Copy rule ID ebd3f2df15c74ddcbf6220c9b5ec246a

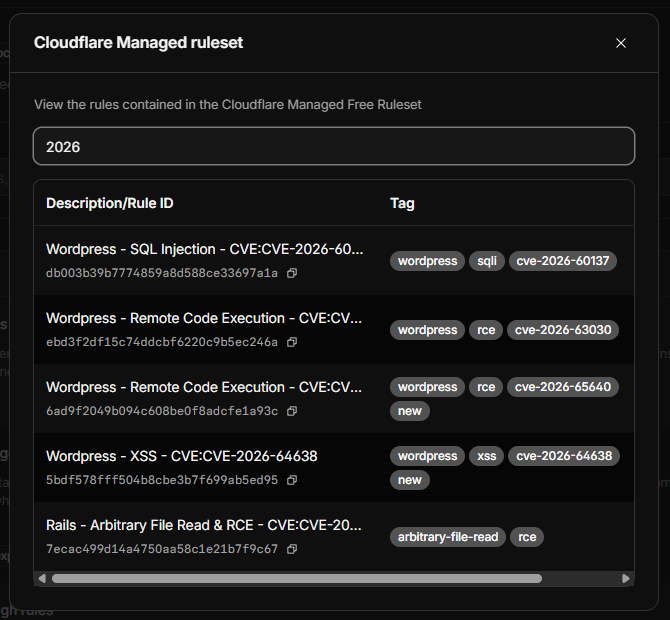(x=292, y=342)
